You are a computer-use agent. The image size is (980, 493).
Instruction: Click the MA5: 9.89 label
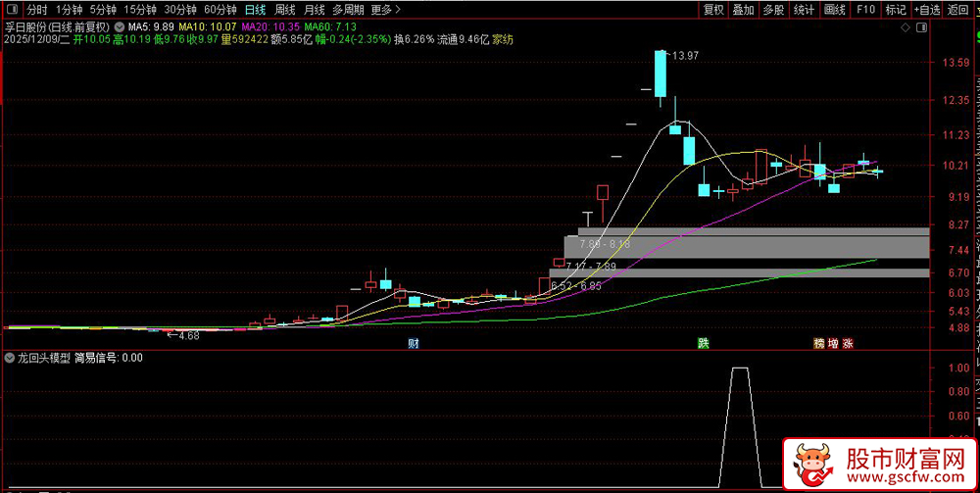(x=151, y=27)
